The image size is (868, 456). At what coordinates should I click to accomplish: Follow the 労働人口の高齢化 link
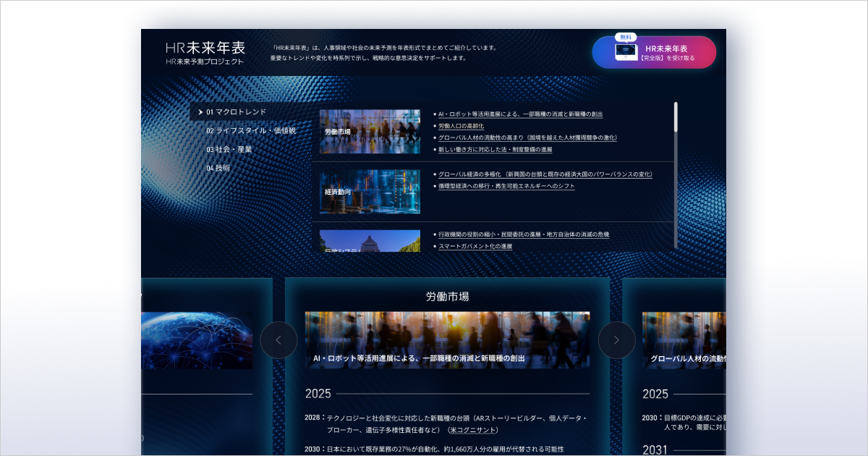[461, 126]
